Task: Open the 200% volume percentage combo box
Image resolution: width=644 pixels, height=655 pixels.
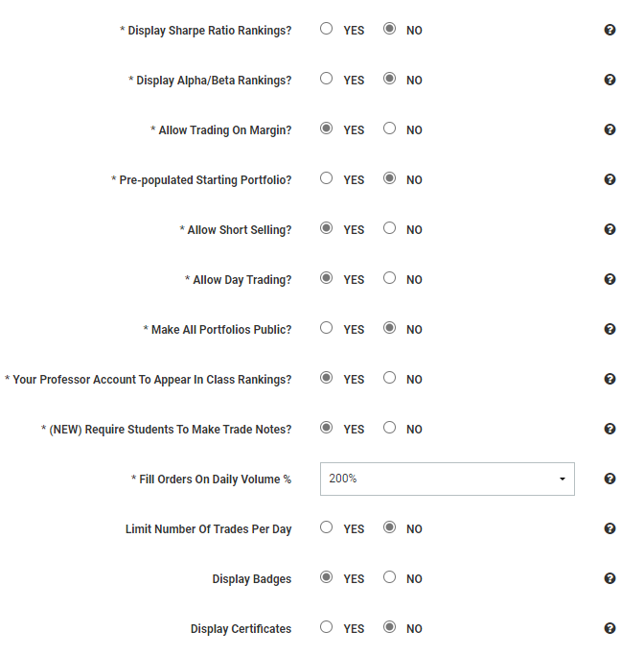Action: pyautogui.click(x=448, y=480)
